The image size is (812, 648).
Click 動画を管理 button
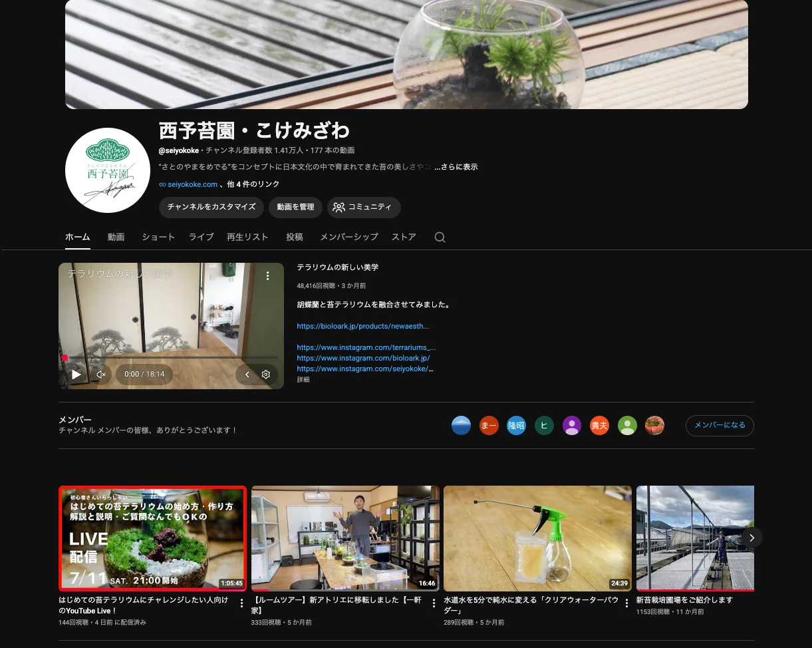click(x=295, y=208)
